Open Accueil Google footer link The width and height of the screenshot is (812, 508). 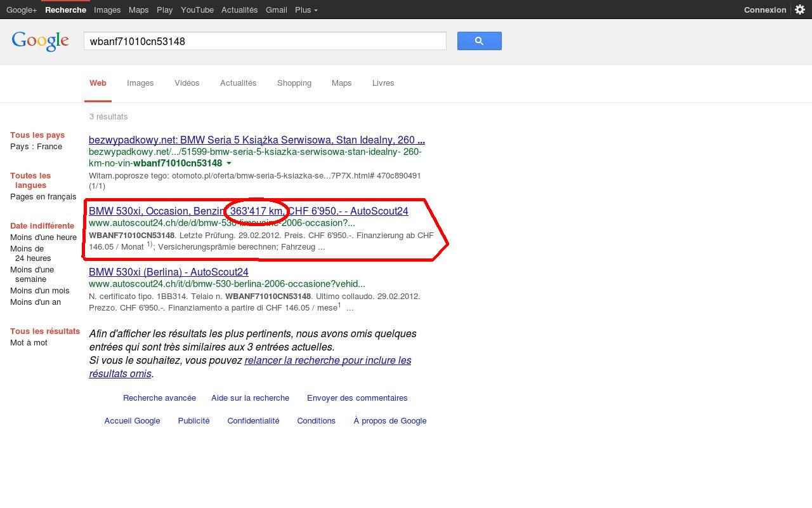132,421
